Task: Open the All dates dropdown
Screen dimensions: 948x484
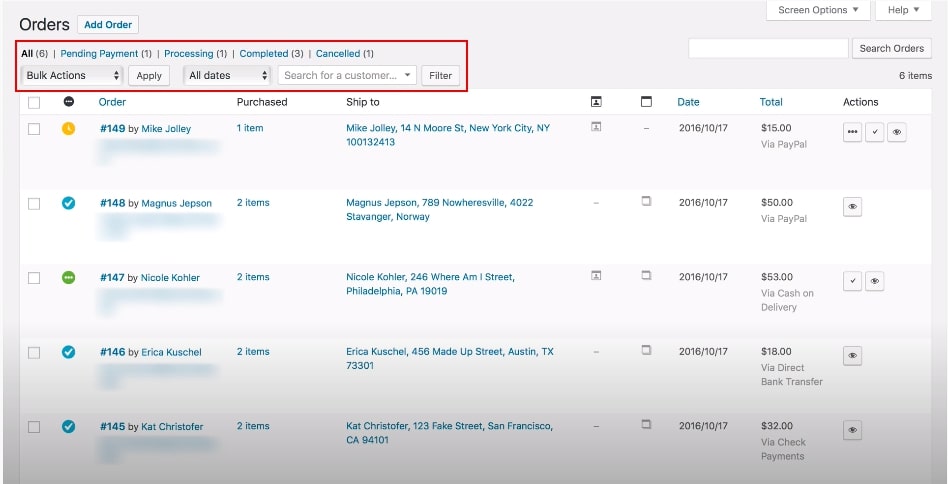Action: pos(227,76)
